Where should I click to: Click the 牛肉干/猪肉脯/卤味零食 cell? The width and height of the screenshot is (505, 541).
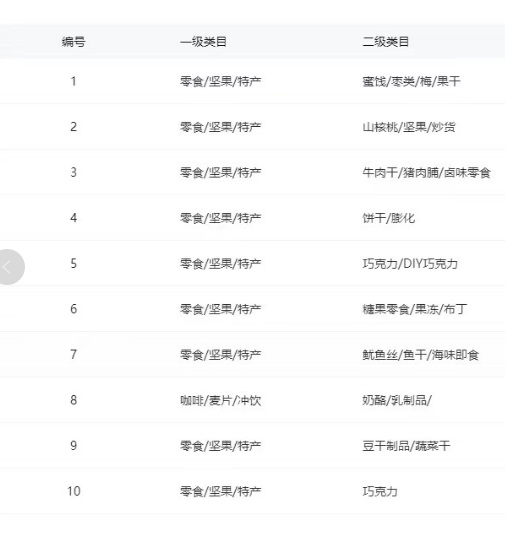coord(426,173)
